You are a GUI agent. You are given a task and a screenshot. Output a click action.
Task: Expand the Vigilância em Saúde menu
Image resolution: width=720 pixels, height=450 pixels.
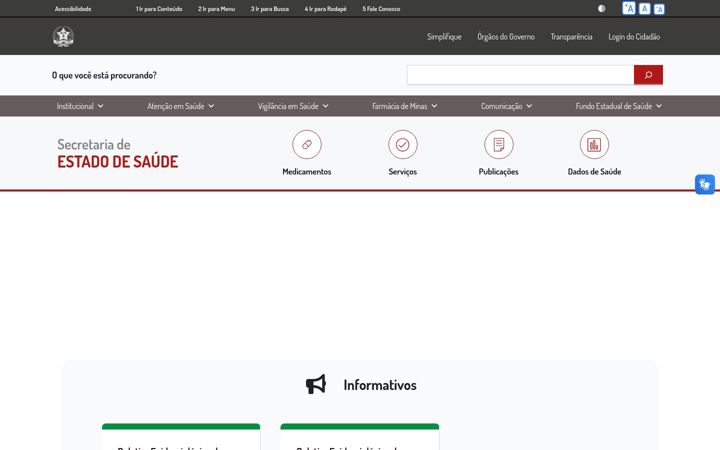pyautogui.click(x=293, y=106)
